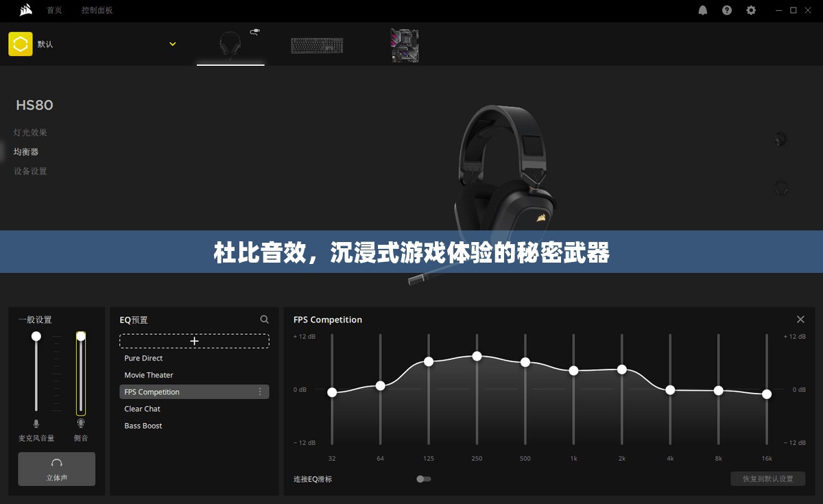This screenshot has height=504, width=823.
Task: Open the settings gear icon
Action: coord(751,10)
